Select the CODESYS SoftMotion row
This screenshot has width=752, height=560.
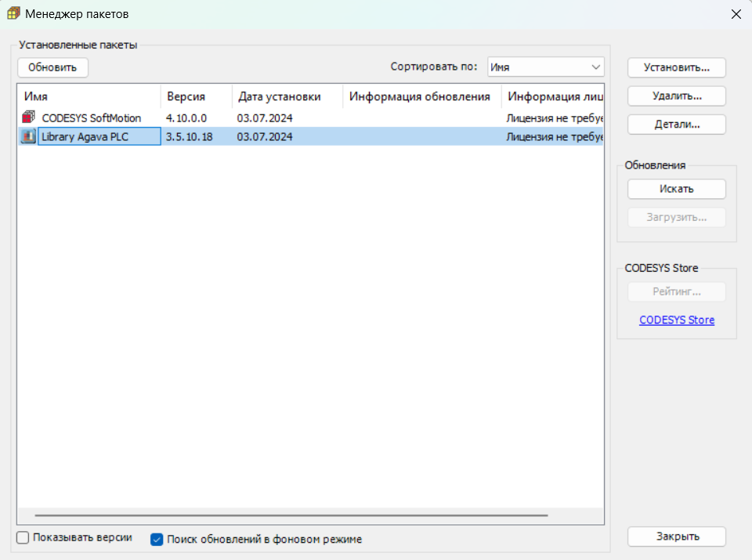(92, 118)
